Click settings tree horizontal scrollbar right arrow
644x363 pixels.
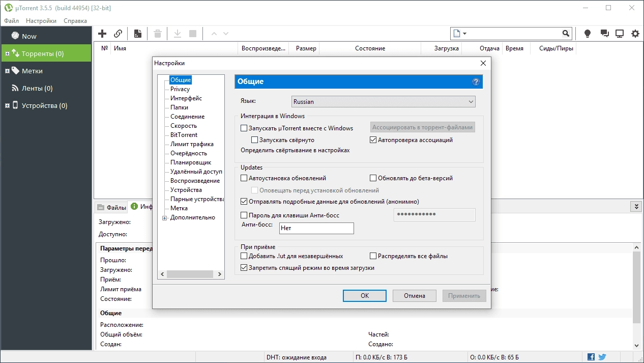[220, 274]
